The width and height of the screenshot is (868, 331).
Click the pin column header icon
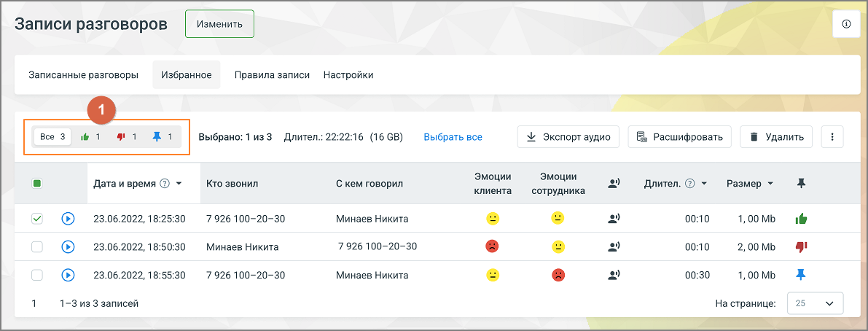801,184
